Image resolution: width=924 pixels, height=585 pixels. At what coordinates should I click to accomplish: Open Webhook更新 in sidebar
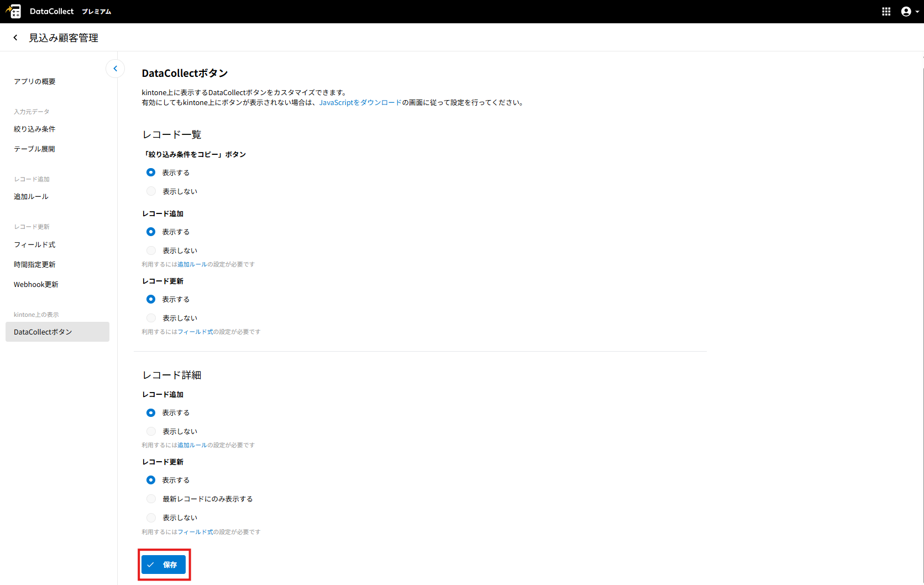(x=36, y=284)
